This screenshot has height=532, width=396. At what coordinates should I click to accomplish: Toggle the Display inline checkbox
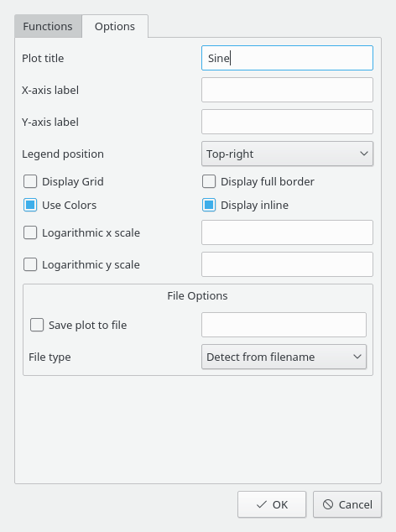(x=209, y=205)
